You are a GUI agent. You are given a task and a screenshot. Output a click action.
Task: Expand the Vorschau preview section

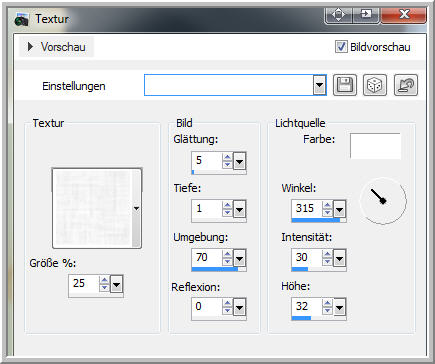click(57, 47)
